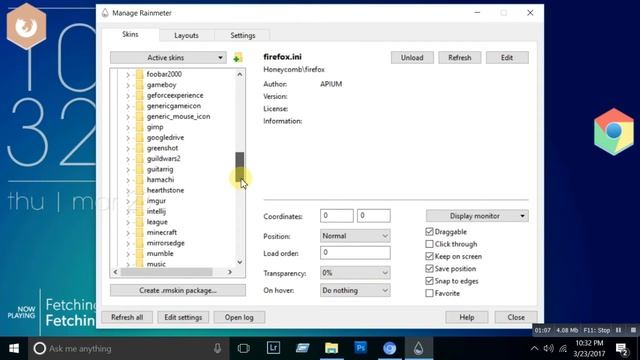Screen dimensions: 640x360
Task: Click the Open log button
Action: 239,317
